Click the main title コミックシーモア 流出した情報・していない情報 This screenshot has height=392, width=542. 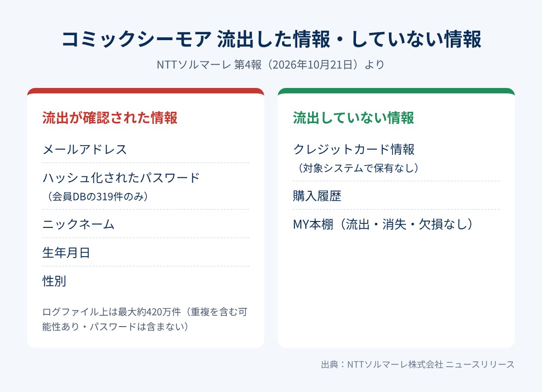point(271,40)
